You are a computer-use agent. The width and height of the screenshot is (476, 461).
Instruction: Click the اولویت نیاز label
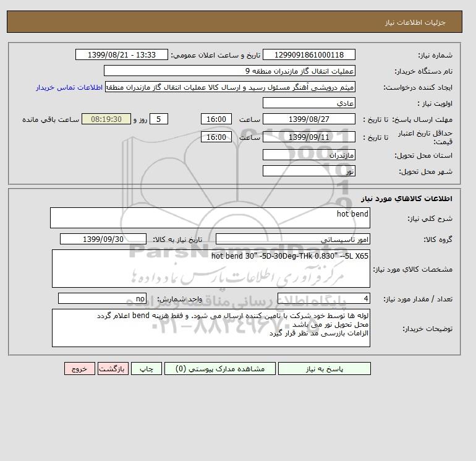[435, 103]
